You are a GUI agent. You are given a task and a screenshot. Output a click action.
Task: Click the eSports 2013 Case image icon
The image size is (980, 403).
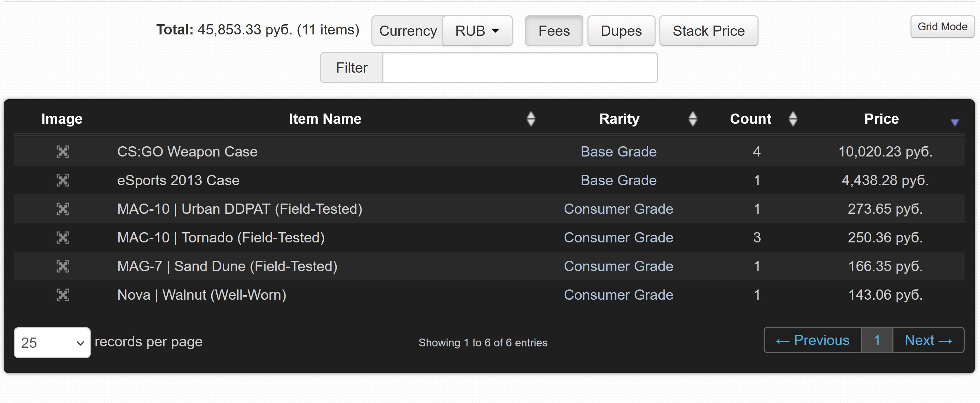click(x=63, y=180)
